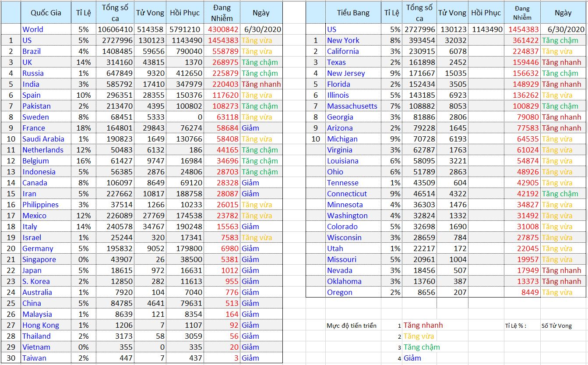Select Oklahoma 'Tăng nhanh' status cell
This screenshot has width=588, height=365.
(563, 281)
